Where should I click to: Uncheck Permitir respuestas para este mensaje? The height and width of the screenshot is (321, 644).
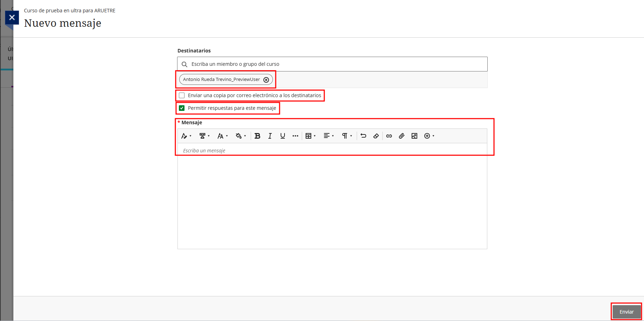coord(182,108)
